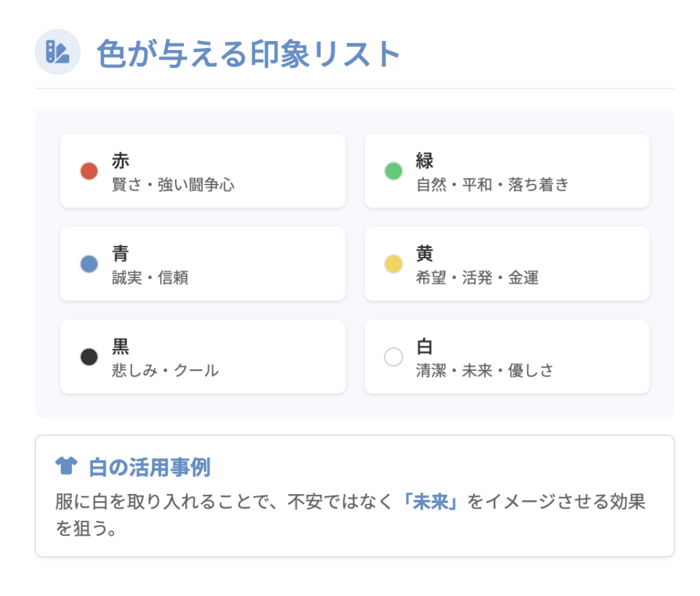Click the red color dot

(89, 171)
